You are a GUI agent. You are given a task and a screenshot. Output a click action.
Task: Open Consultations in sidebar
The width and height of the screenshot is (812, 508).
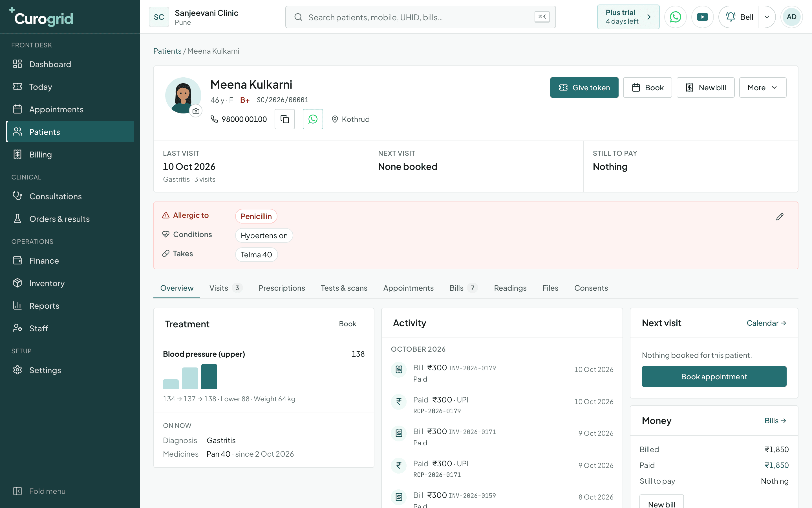click(x=70, y=196)
